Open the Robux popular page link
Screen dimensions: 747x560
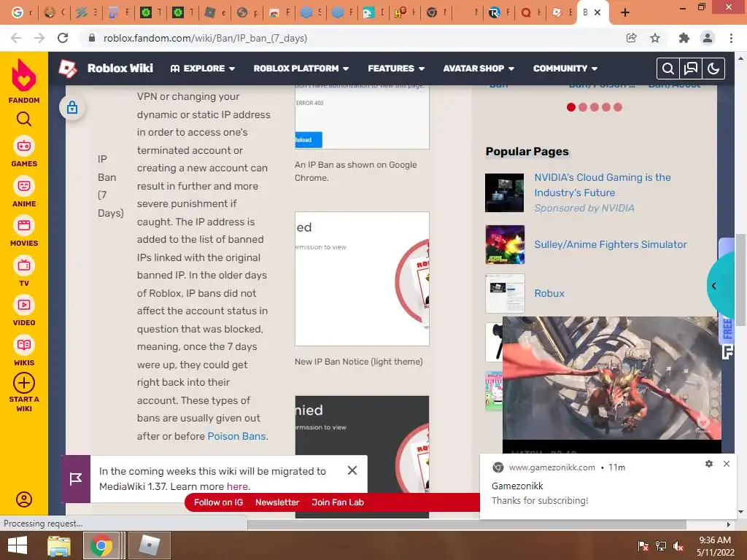[x=549, y=293]
